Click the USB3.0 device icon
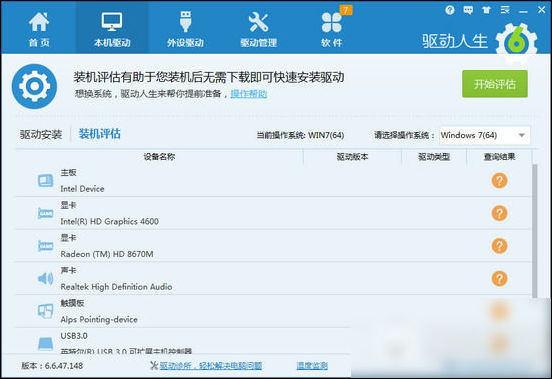The width and height of the screenshot is (552, 379). (45, 343)
